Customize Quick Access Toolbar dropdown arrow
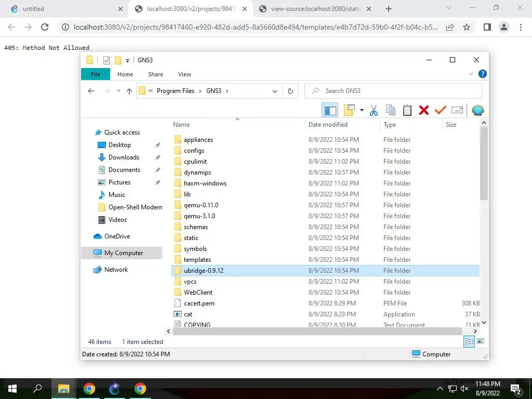 pos(128,60)
